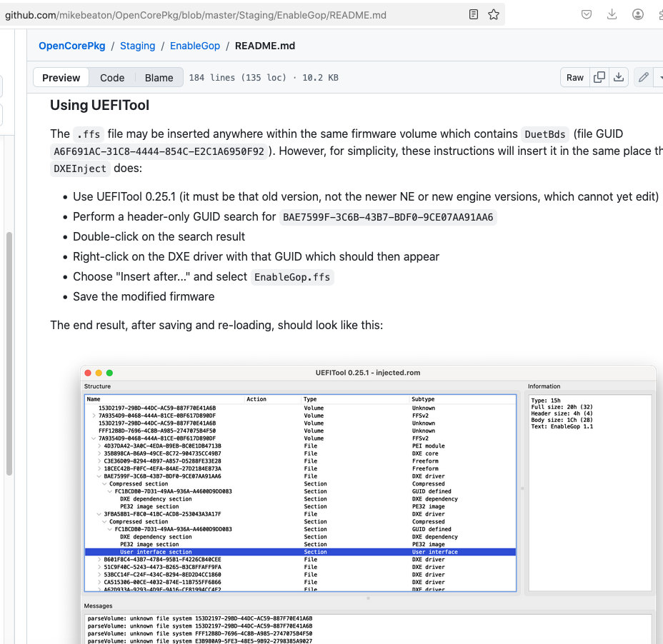The image size is (663, 644).
Task: Click the Type column header
Action: pyautogui.click(x=355, y=399)
